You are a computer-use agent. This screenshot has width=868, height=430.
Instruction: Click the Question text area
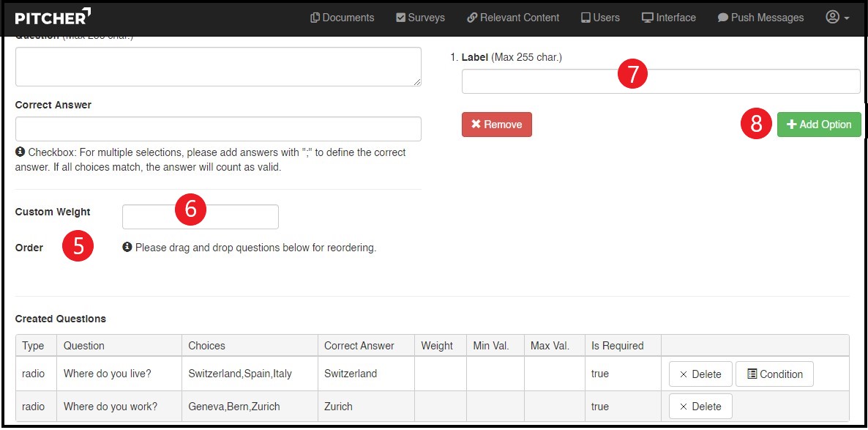218,67
